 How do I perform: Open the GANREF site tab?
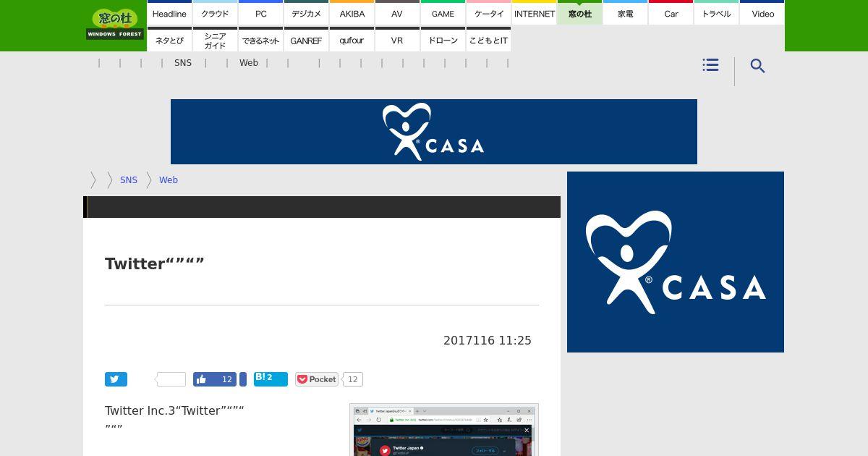[306, 40]
